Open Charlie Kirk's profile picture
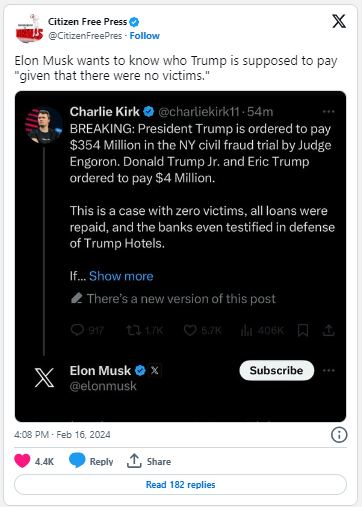 [44, 125]
